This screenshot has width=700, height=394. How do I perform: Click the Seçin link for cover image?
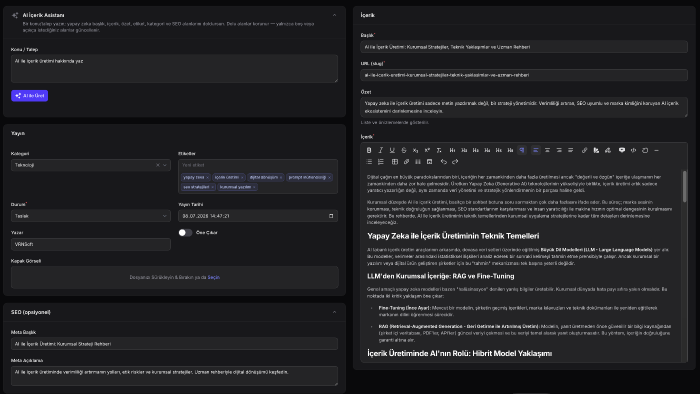point(213,277)
